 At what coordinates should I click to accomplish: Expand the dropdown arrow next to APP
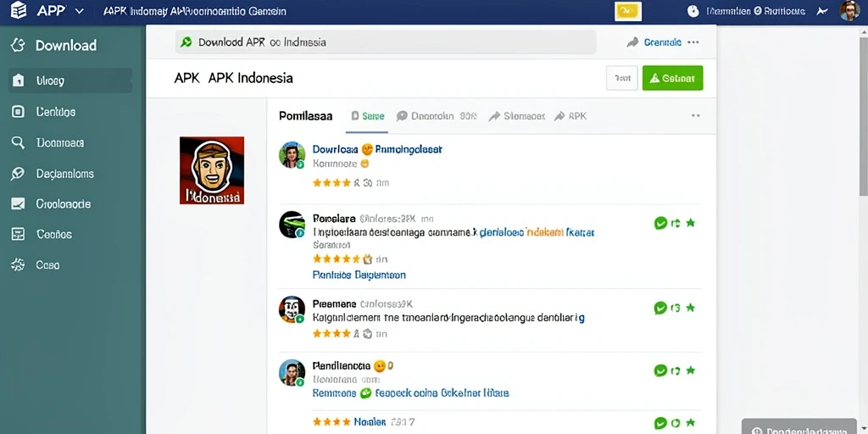click(79, 11)
